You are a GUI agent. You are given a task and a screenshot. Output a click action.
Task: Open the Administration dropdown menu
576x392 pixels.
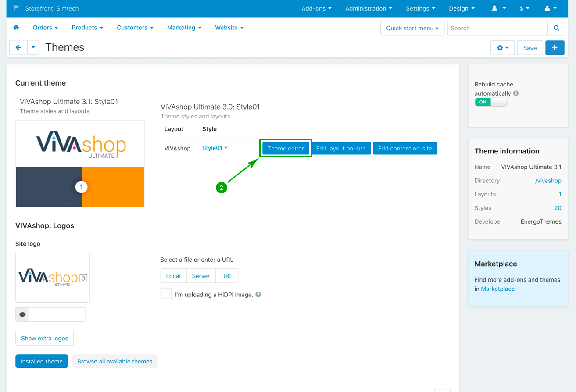368,8
